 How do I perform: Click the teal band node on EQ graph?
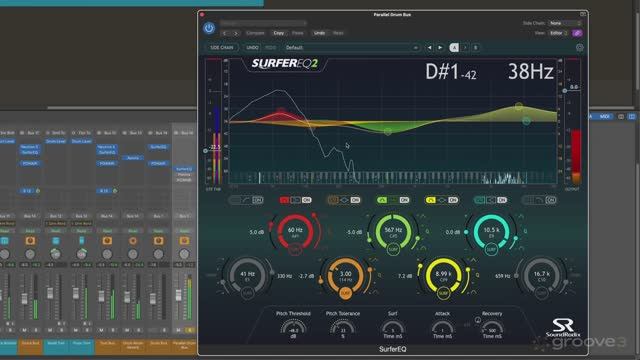pyautogui.click(x=526, y=121)
